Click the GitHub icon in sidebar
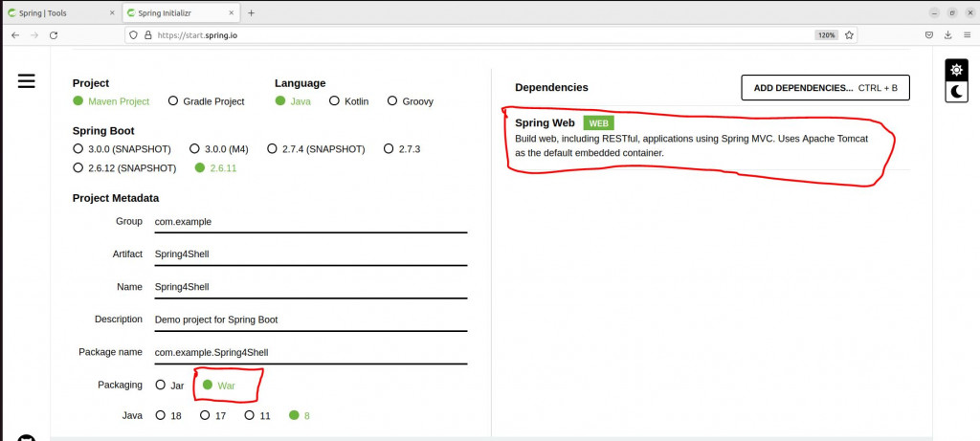980x441 pixels. click(26, 437)
